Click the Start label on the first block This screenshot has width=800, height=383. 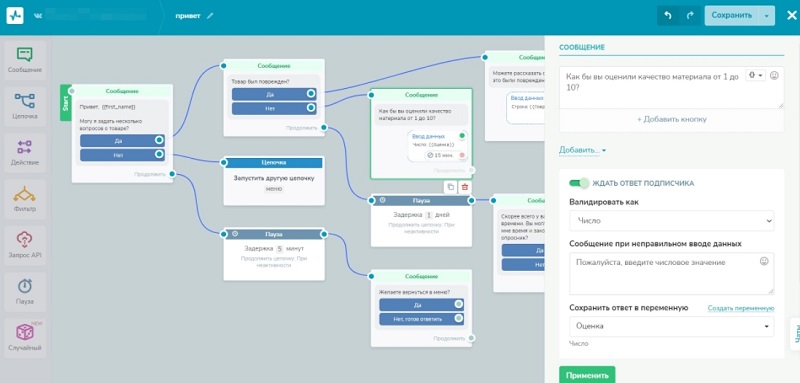point(65,103)
